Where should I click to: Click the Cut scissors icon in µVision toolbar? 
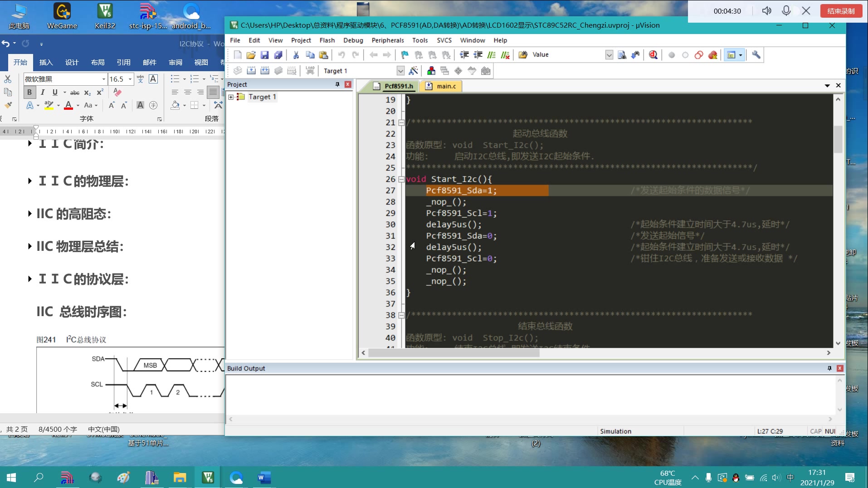point(296,55)
